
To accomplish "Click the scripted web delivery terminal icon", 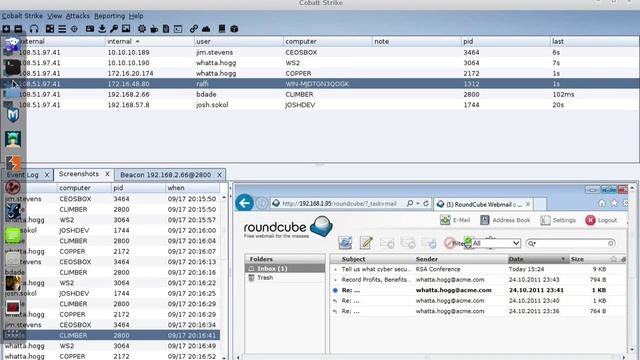I will 178,29.
